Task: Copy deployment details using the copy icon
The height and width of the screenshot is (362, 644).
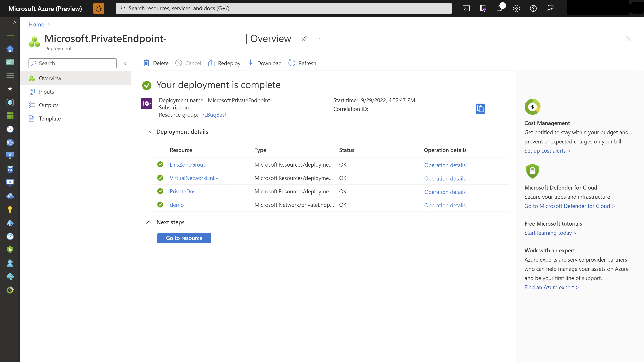Action: (480, 109)
